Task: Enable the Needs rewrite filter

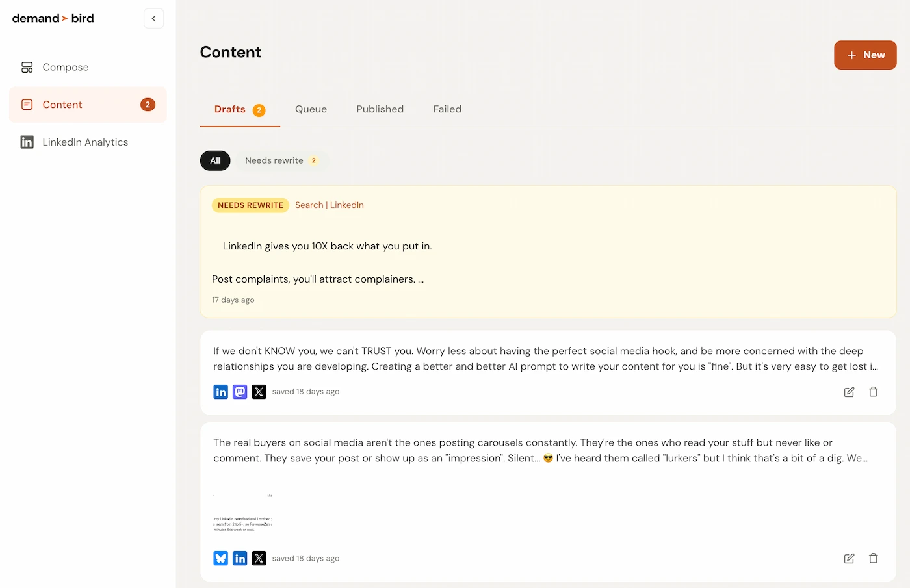Action: (x=279, y=160)
